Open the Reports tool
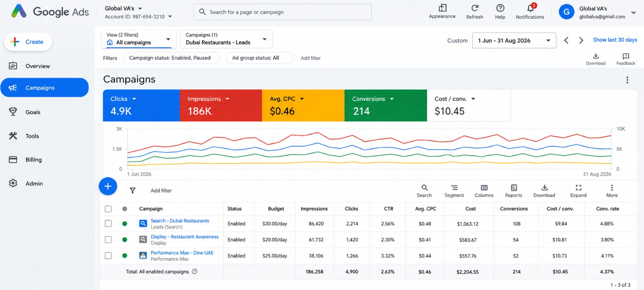Viewport: 644px width, 290px height. [x=514, y=191]
